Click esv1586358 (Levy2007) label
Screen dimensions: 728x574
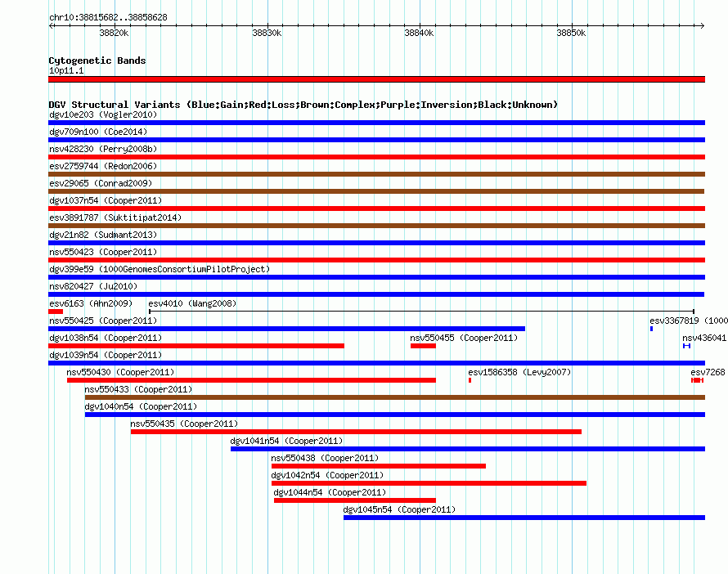[x=519, y=372]
